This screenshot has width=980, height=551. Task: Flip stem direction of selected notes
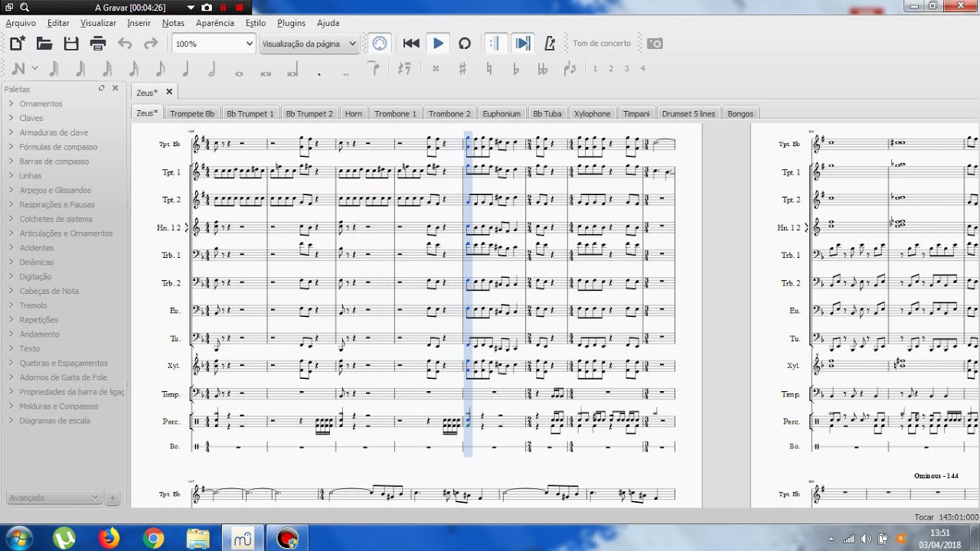[569, 69]
